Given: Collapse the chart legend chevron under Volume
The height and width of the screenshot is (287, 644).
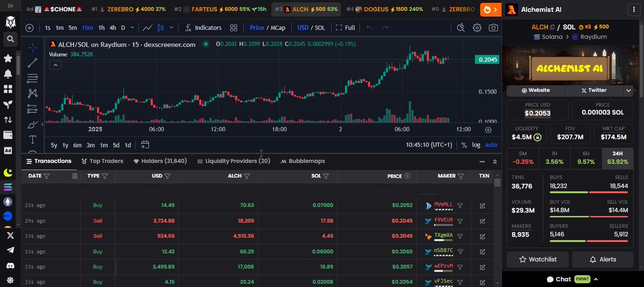Looking at the screenshot, I should pyautogui.click(x=55, y=65).
